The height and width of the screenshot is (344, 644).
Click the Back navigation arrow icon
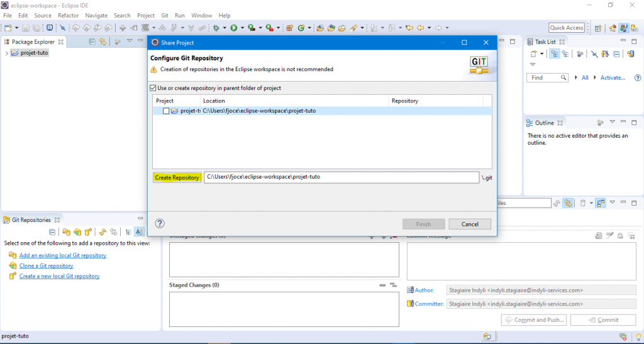point(420,28)
